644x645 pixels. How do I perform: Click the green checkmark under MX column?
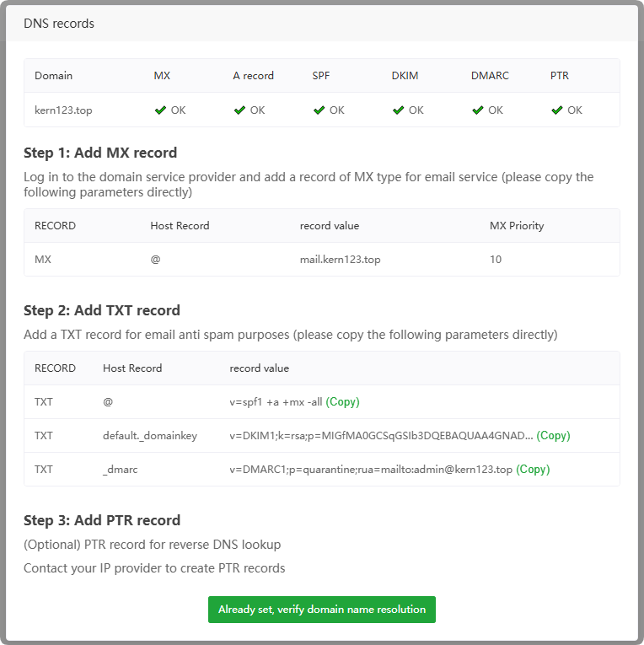160,110
